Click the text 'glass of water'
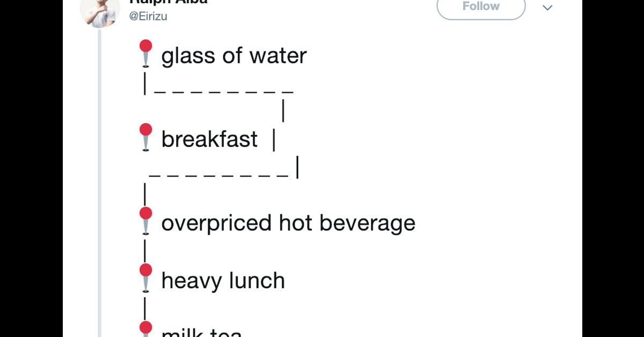 click(x=234, y=56)
